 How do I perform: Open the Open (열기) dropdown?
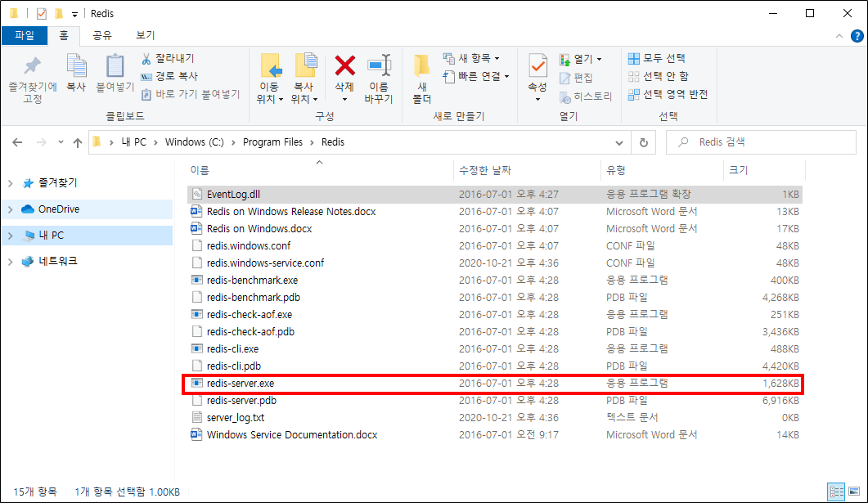point(580,59)
